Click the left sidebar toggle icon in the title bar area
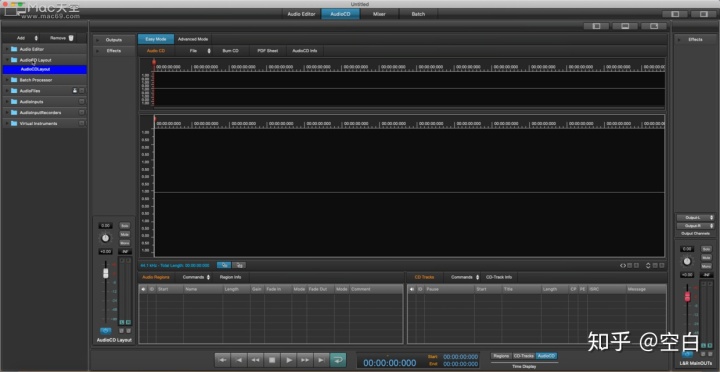720x372 pixels. [x=675, y=14]
